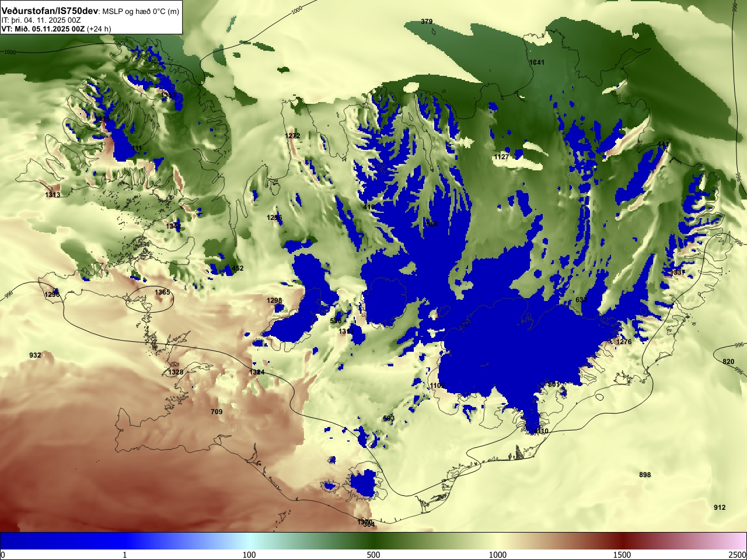
Task: Select the height value 1328
Action: [x=176, y=372]
